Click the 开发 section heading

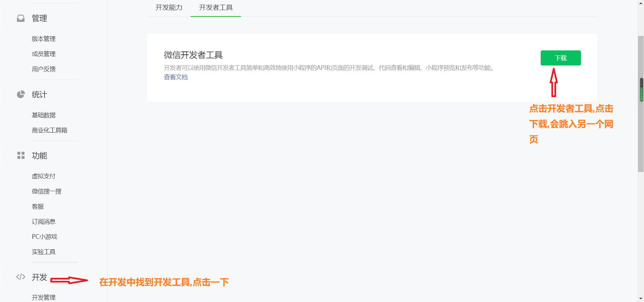pos(39,277)
